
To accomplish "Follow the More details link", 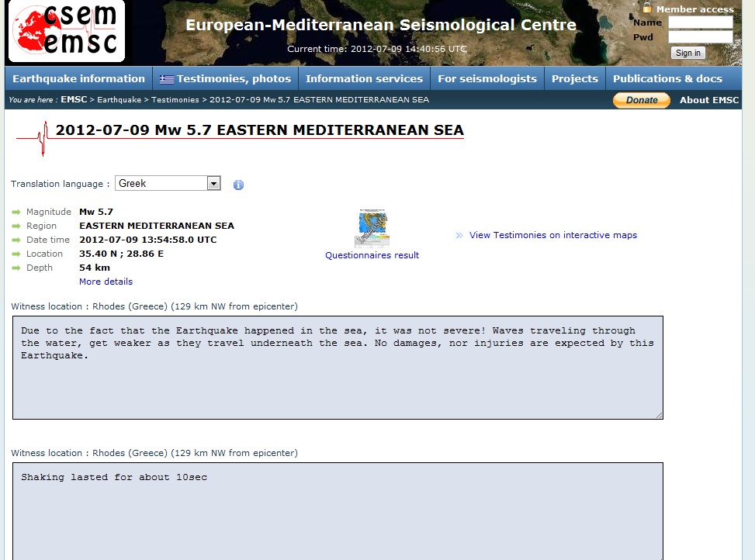I will coord(106,282).
